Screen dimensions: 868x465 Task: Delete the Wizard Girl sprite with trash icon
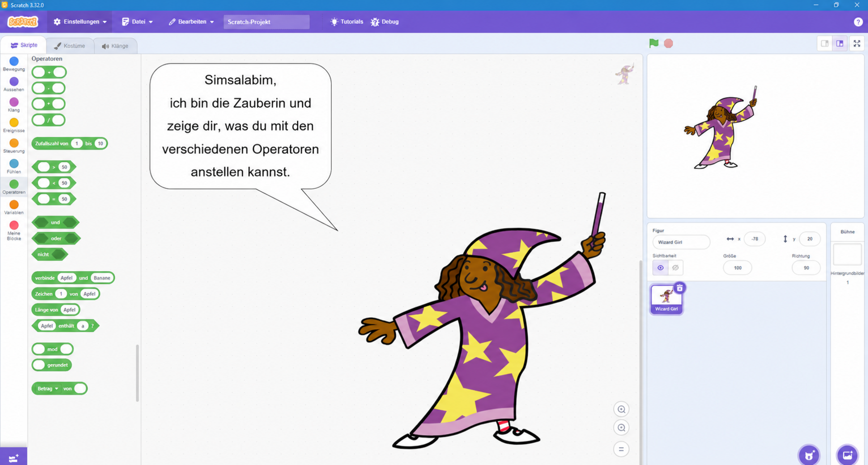coord(679,288)
